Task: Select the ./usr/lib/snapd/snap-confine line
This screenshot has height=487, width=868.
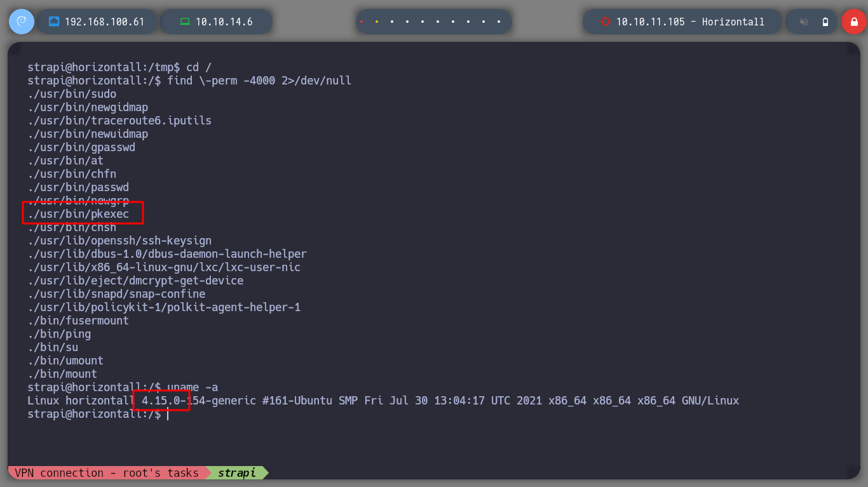Action: pos(116,294)
